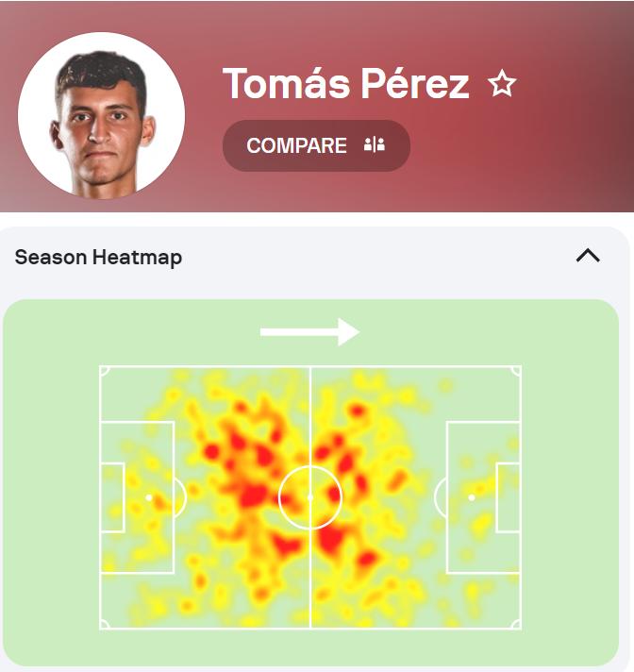Toggle the favorite star beside Tomás Pérez
The image size is (634, 672).
click(x=502, y=85)
